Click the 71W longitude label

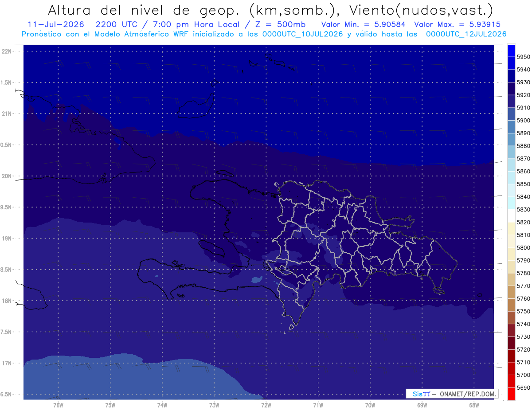click(318, 405)
